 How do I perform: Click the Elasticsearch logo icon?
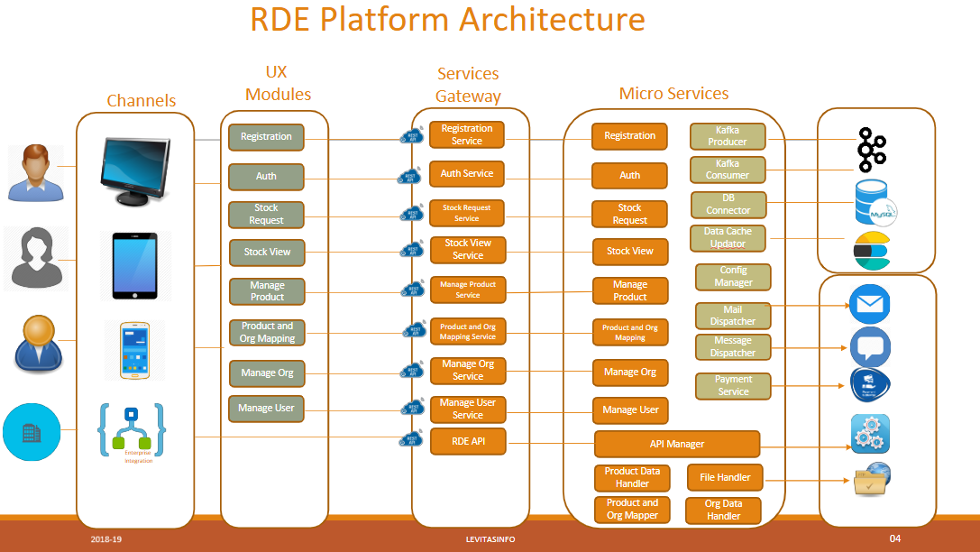(x=871, y=251)
